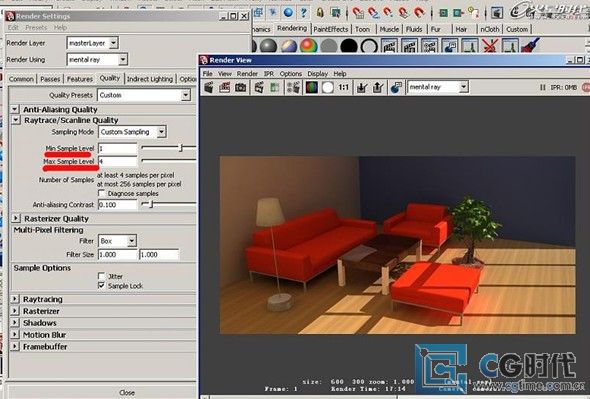
Task: Click the render region icon
Action: (x=225, y=87)
